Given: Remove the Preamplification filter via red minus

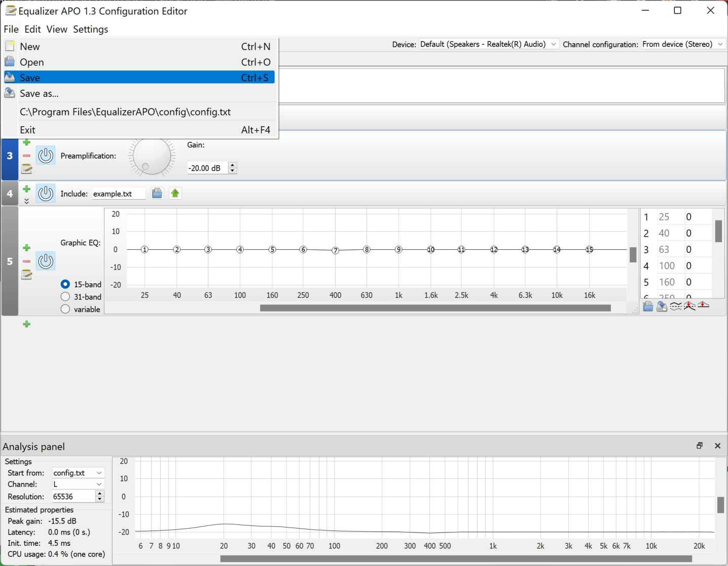Looking at the screenshot, I should tap(27, 156).
